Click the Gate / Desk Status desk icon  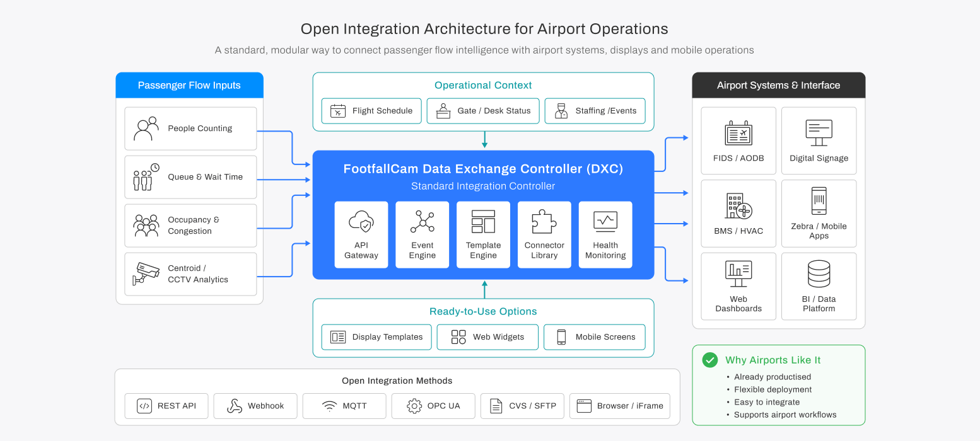444,111
